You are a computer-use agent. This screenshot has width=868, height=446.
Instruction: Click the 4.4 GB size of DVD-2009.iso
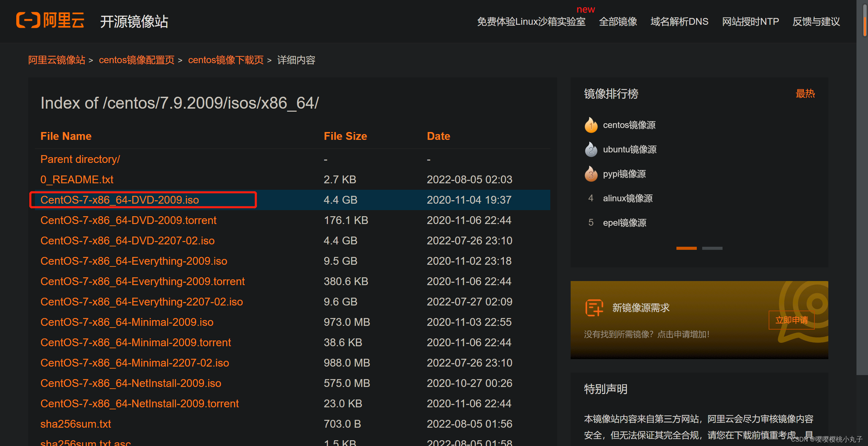pyautogui.click(x=340, y=200)
